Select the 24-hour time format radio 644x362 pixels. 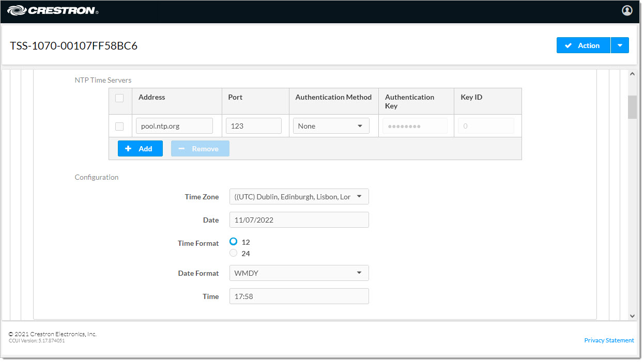click(234, 253)
